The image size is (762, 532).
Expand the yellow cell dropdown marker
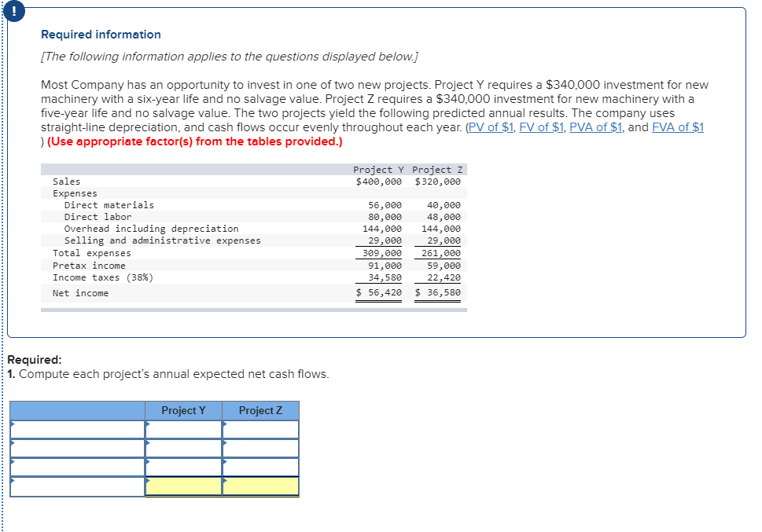[x=146, y=482]
